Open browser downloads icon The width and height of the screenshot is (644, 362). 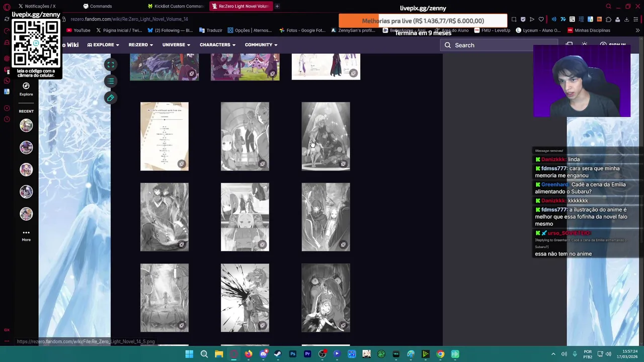pos(626,19)
